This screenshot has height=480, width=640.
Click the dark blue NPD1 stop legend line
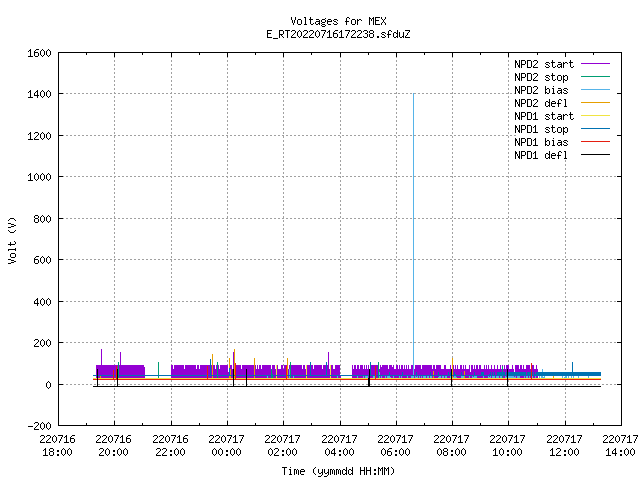[x=595, y=129]
